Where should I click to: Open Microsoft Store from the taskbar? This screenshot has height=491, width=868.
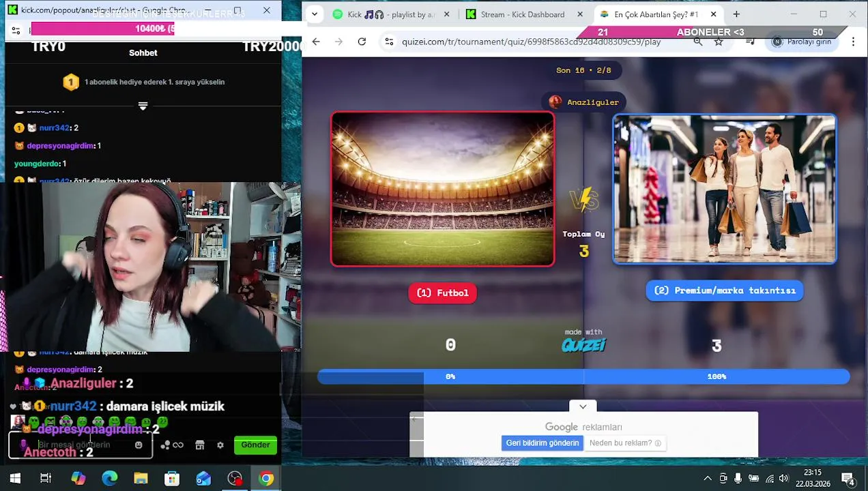172,479
